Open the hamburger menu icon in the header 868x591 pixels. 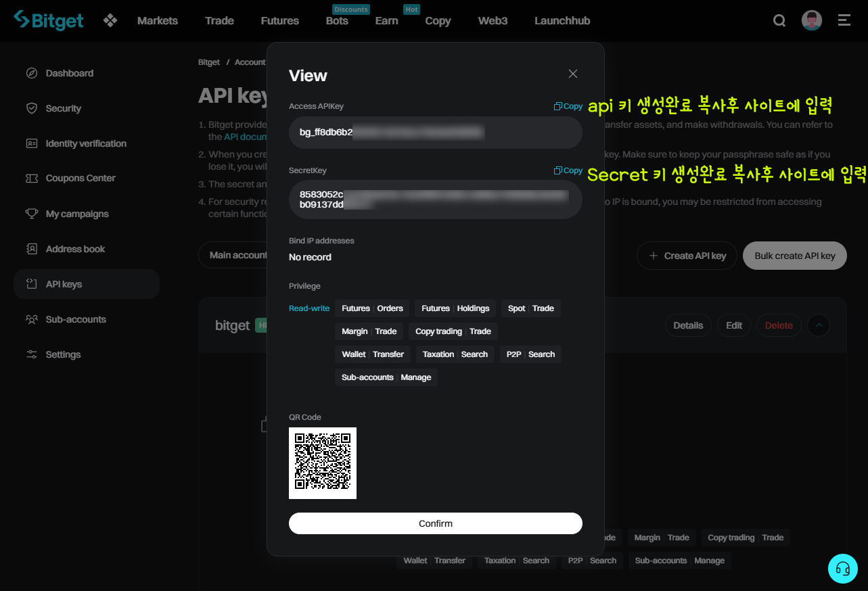[x=844, y=20]
